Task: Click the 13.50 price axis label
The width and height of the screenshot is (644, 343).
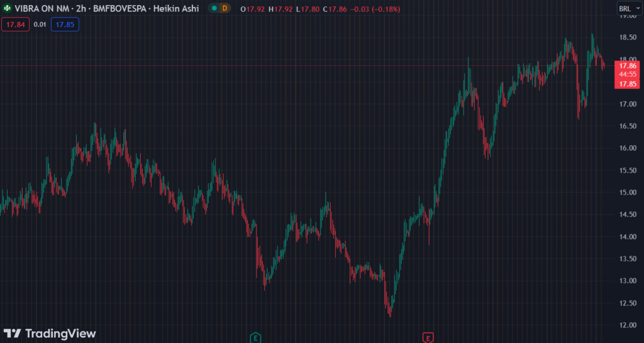Action: 628,259
